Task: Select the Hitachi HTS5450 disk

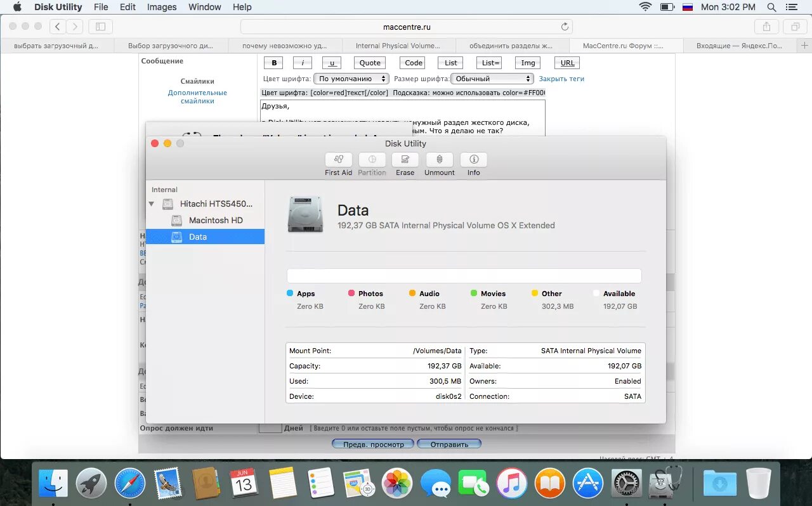Action: pyautogui.click(x=216, y=204)
